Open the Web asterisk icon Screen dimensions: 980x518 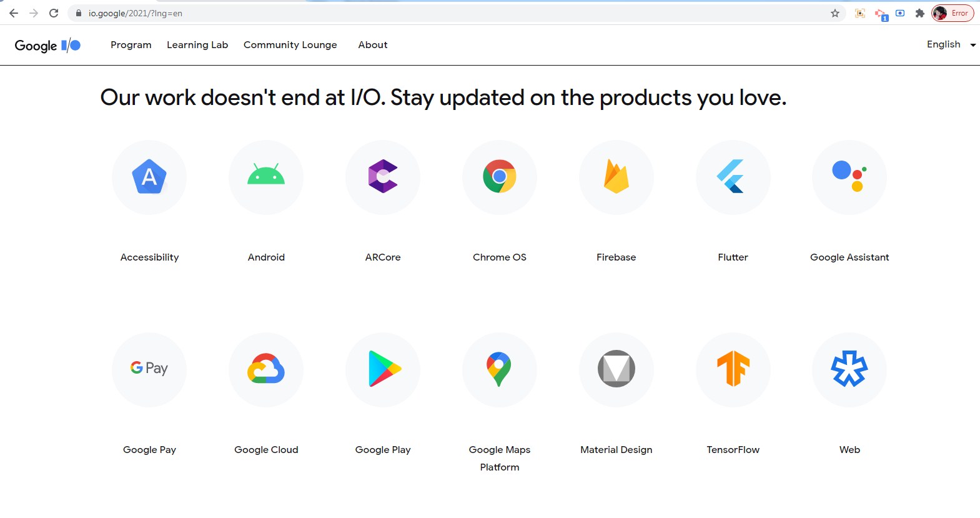click(x=849, y=370)
